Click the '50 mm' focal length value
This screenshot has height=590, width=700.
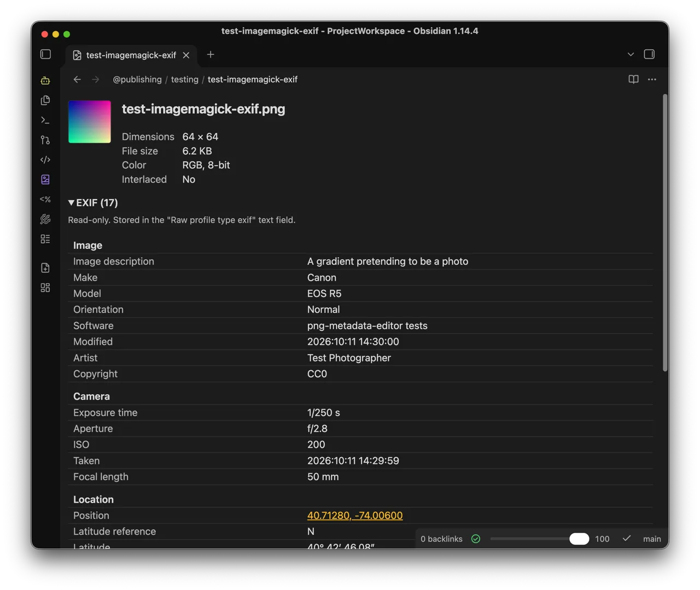coord(323,476)
